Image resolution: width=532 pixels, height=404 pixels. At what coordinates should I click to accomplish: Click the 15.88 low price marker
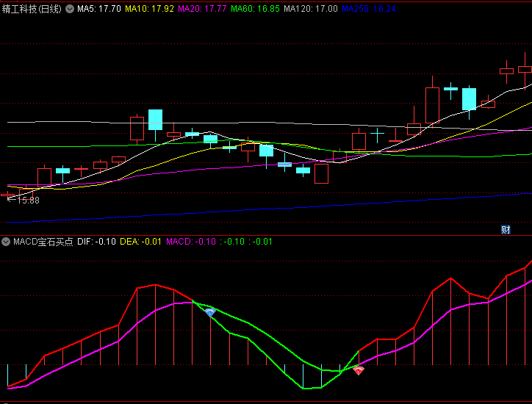pyautogui.click(x=28, y=200)
